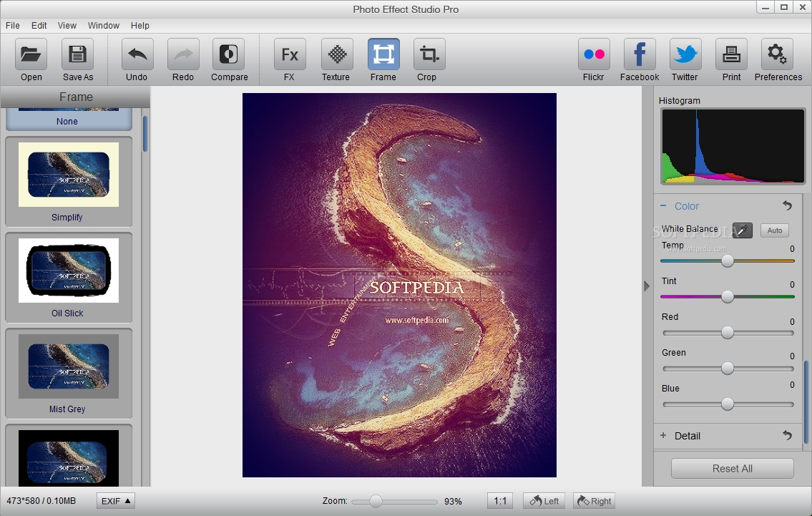Click the Redo arrow icon
Viewport: 812px width, 516px height.
click(183, 54)
